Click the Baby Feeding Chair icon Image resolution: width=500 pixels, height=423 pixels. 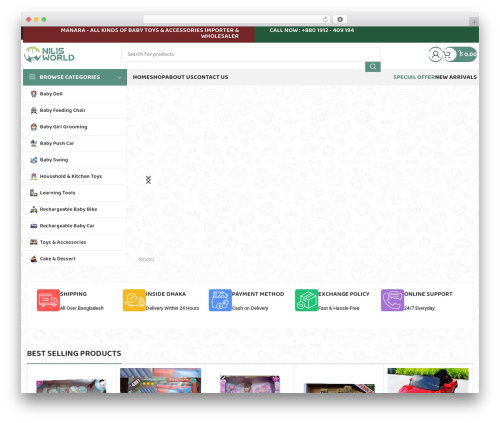pyautogui.click(x=34, y=110)
